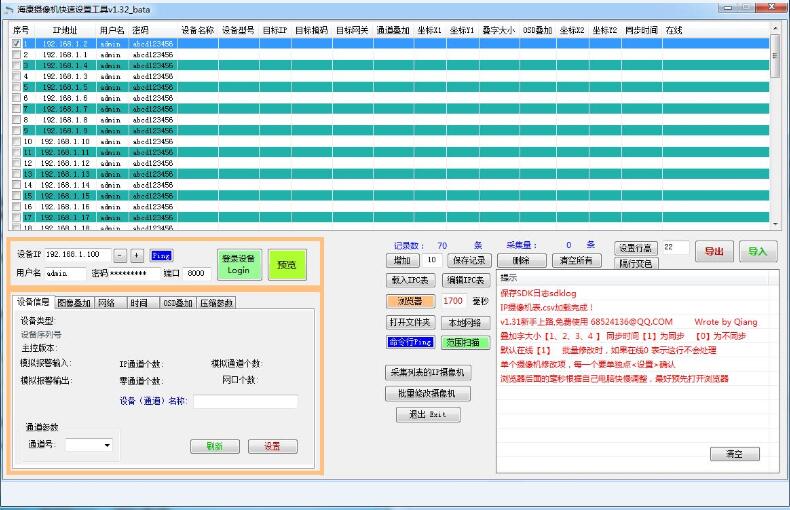Click the 批量修改摄像机 batch modify button
This screenshot has width=790, height=510.
(428, 394)
